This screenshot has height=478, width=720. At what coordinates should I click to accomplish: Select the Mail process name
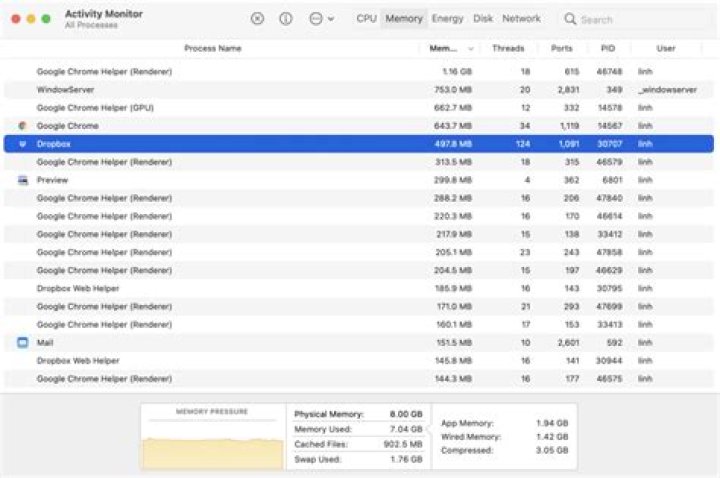coord(45,343)
